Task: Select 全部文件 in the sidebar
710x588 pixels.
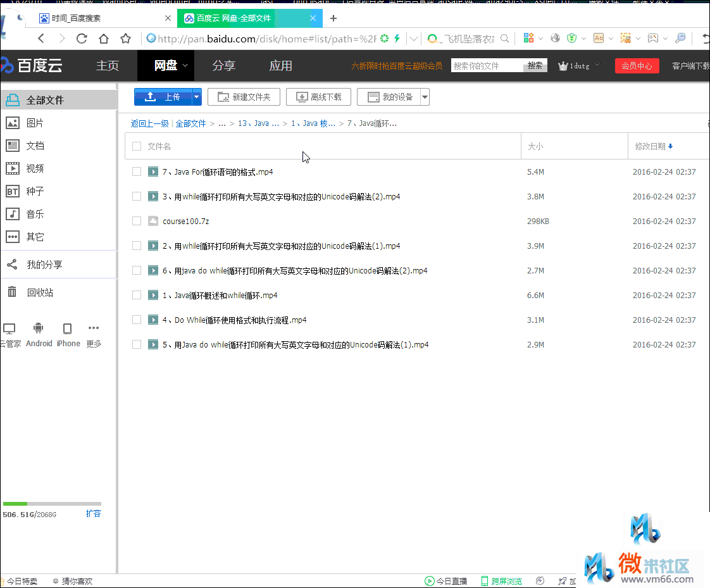Action: point(59,99)
